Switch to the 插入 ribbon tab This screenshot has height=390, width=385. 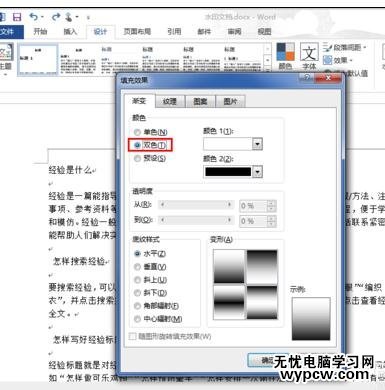[x=70, y=32]
